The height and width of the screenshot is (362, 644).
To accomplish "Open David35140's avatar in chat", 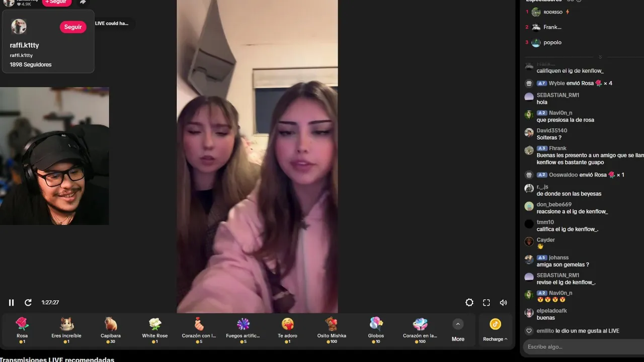I will 529,133.
